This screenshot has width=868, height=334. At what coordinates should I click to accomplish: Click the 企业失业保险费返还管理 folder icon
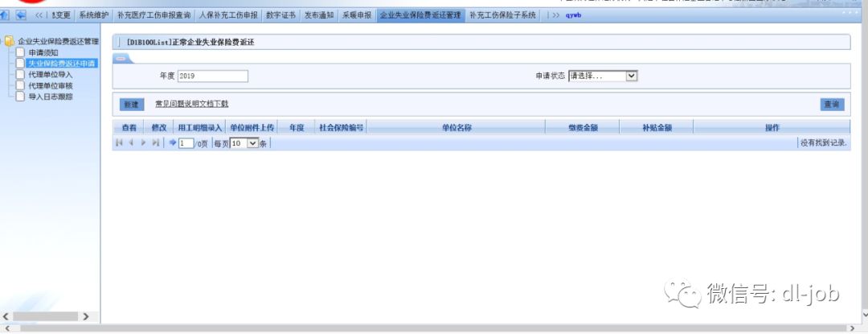(10, 42)
